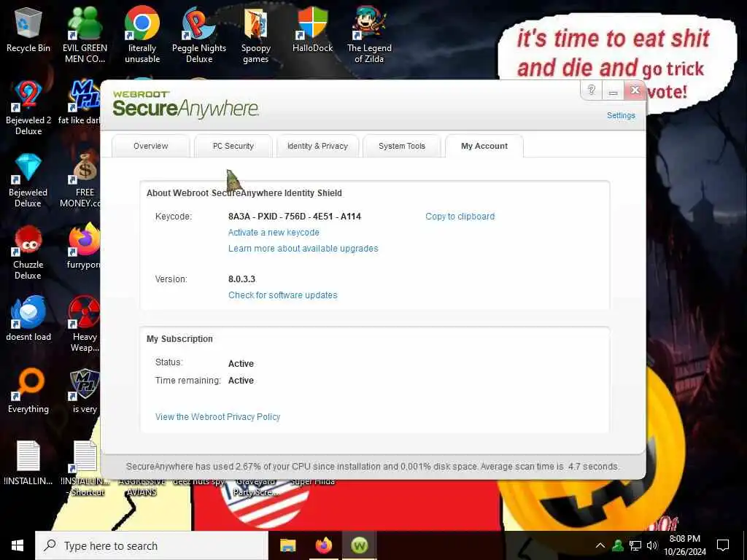Click the taskbar search box
The width and height of the screenshot is (747, 560).
click(x=152, y=545)
